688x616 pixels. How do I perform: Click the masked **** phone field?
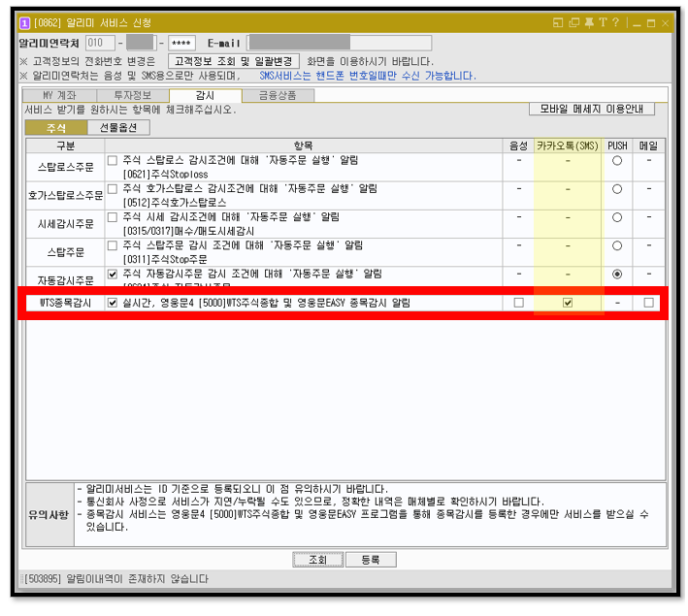pos(181,43)
